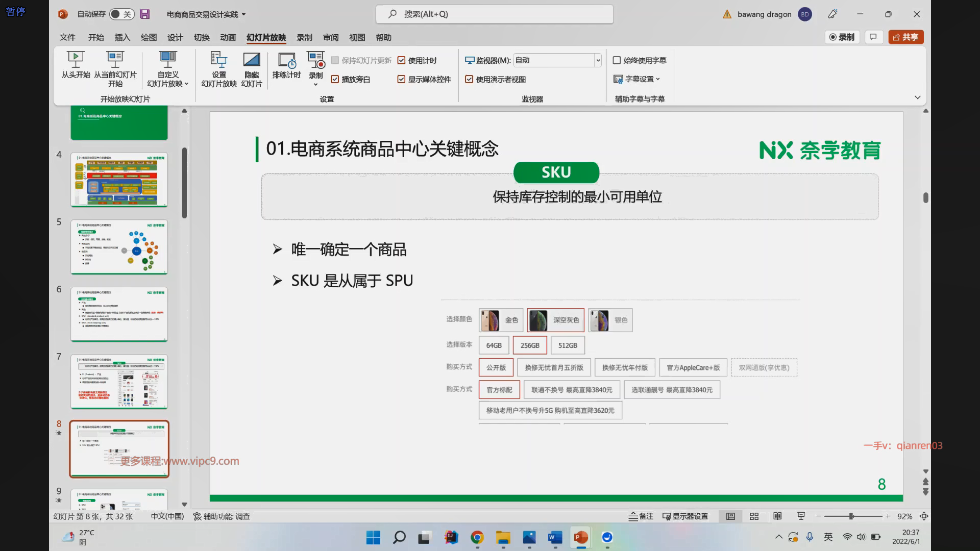
Task: Click the Save icon in title bar
Action: coord(145,14)
